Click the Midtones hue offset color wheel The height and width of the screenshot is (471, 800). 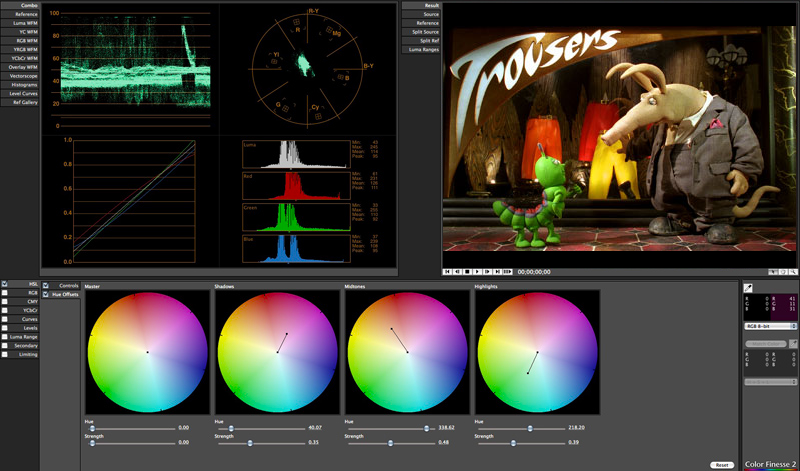pos(408,352)
